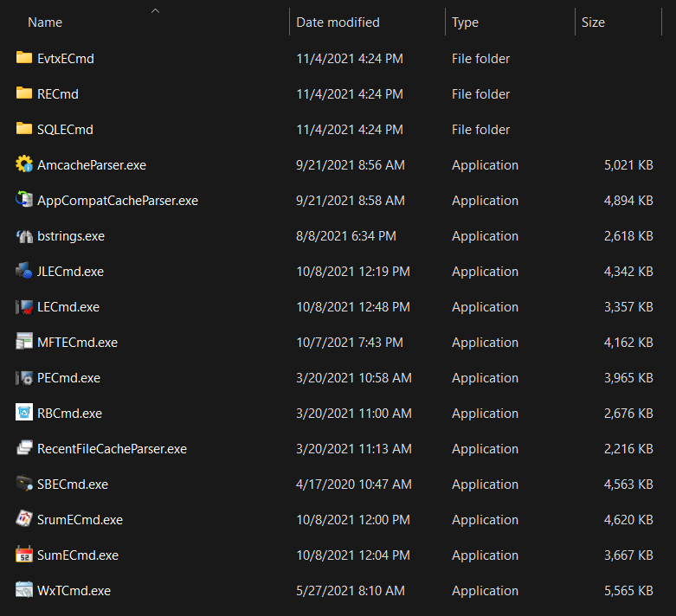Select the MFTECmd.exe file name

pyautogui.click(x=77, y=343)
